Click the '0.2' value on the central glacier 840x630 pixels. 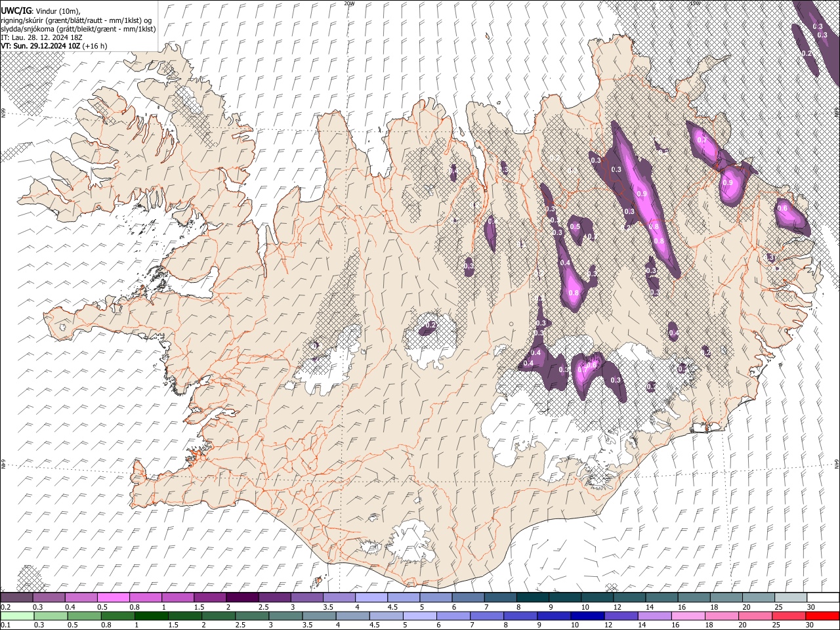[x=430, y=325]
